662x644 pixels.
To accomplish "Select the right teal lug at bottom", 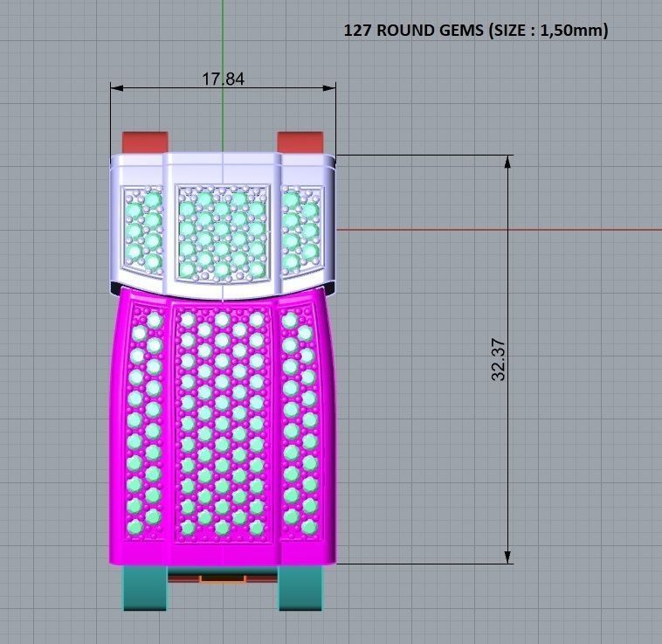I will click(x=300, y=588).
